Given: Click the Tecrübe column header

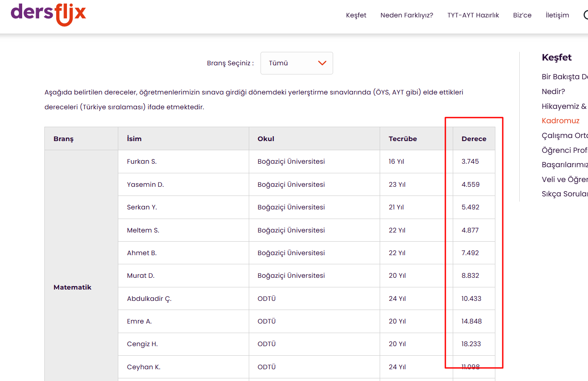Looking at the screenshot, I should click(x=403, y=139).
